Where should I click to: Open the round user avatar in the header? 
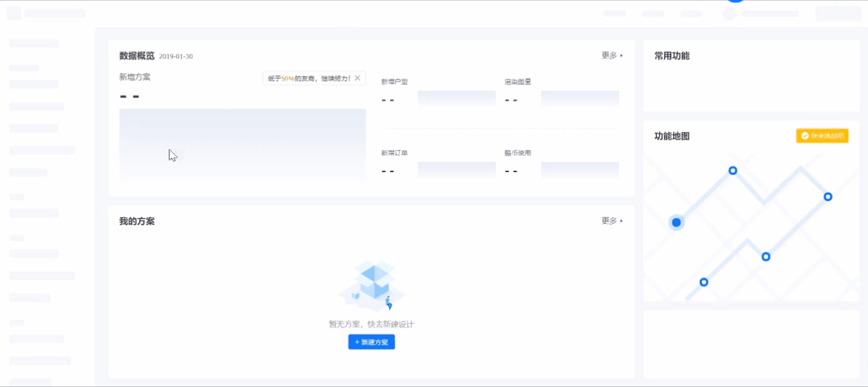(729, 13)
